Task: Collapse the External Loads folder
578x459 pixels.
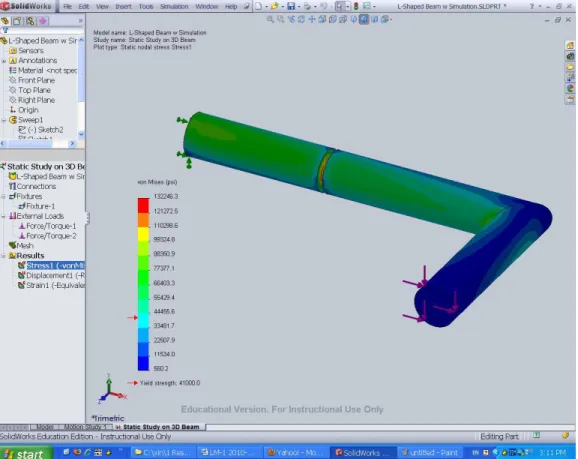Action: [4, 216]
